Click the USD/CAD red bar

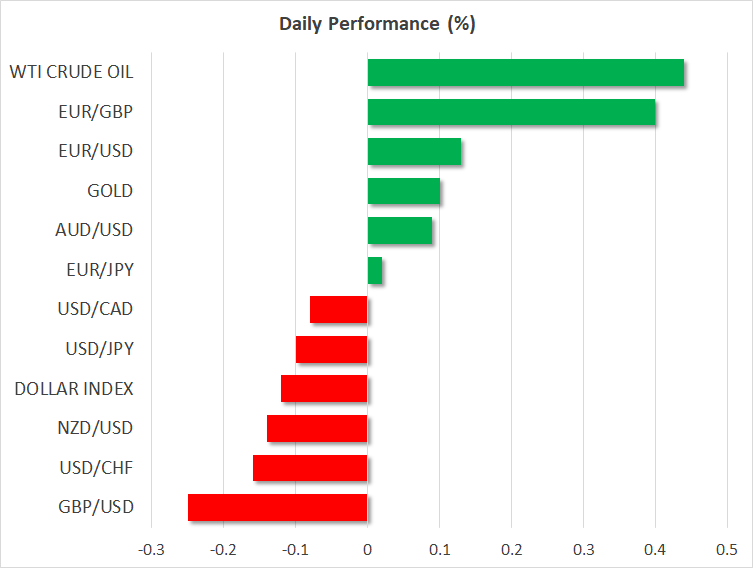click(339, 309)
